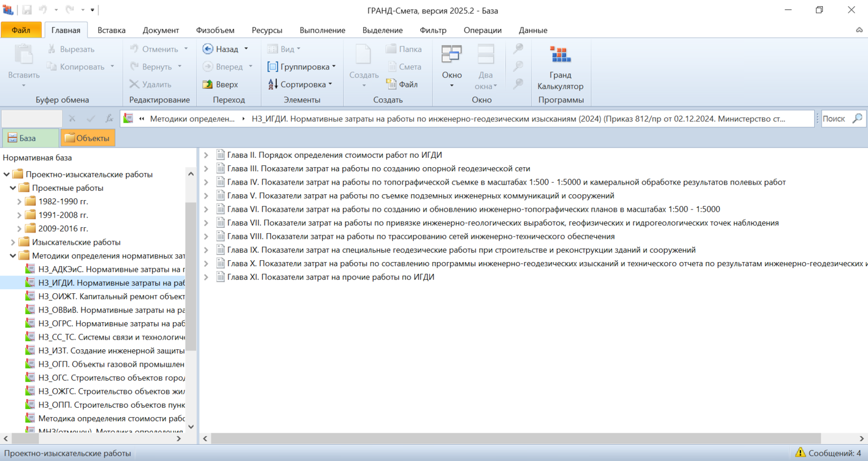868x461 pixels.
Task: Switch to the Объекты panel tab
Action: 88,138
